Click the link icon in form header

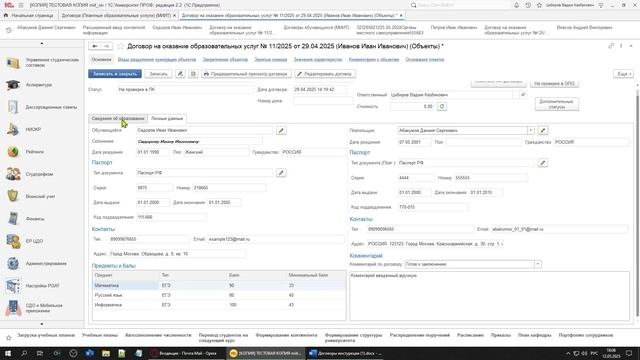click(x=611, y=46)
